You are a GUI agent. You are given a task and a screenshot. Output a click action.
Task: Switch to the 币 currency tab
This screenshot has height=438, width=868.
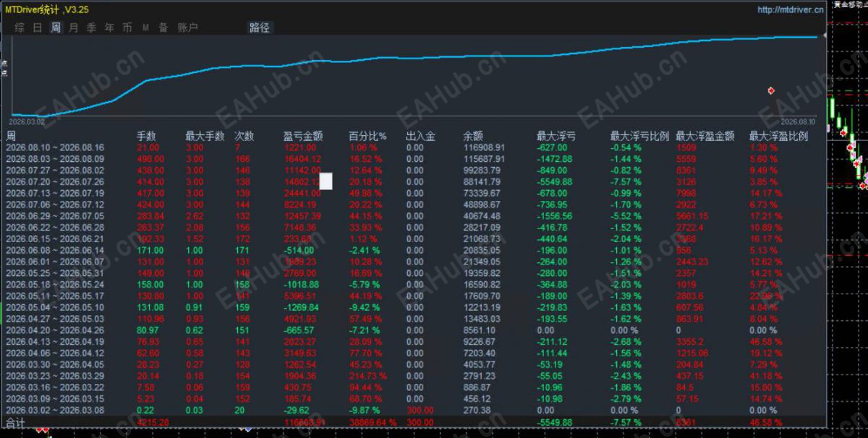[127, 27]
